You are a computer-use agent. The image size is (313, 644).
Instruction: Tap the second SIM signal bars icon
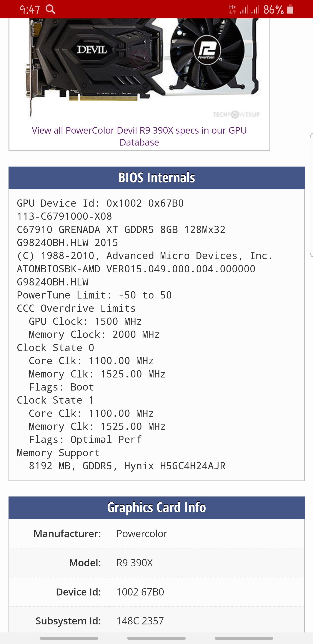[x=255, y=10]
